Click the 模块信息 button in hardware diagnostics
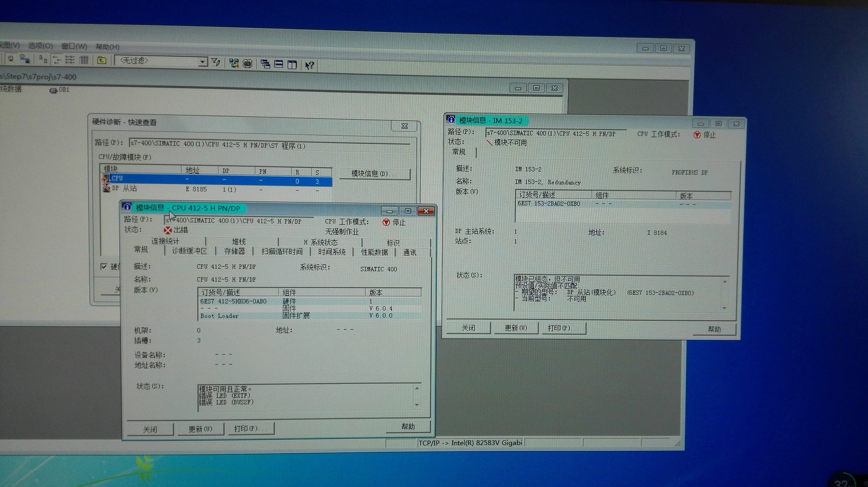868x487 pixels. (374, 173)
